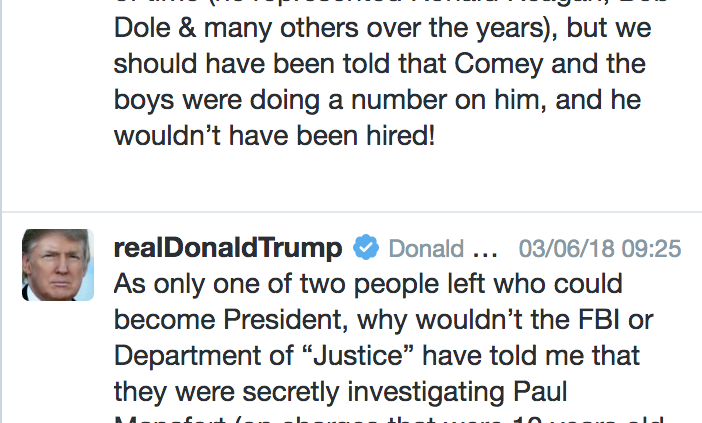Click the ellipsis after the Donald display name

click(x=485, y=254)
